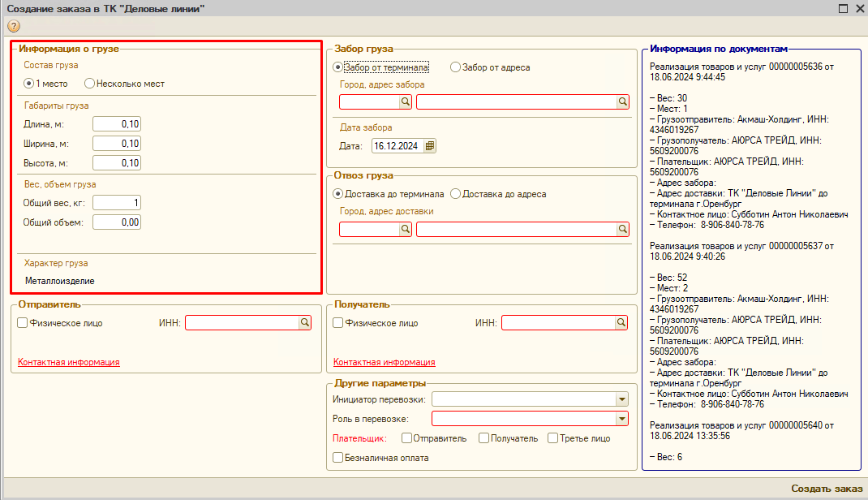Click search icon in sender ИНН field
This screenshot has width=868, height=500.
point(304,323)
